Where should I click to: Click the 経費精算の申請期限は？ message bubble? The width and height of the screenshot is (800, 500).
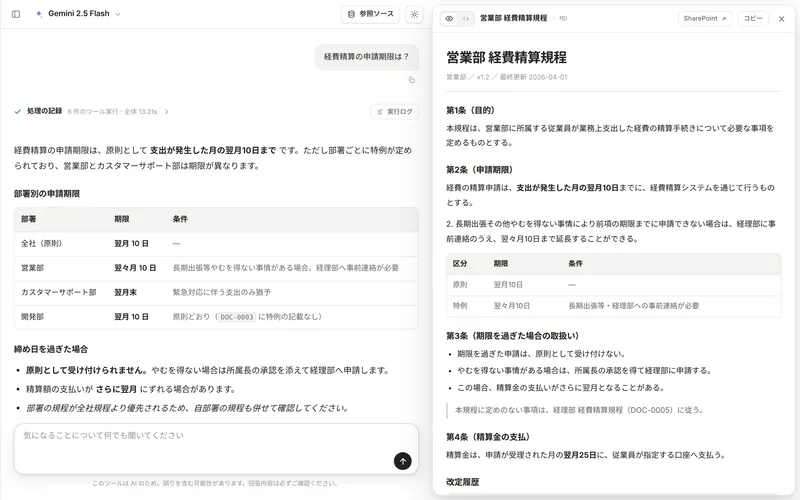point(366,57)
